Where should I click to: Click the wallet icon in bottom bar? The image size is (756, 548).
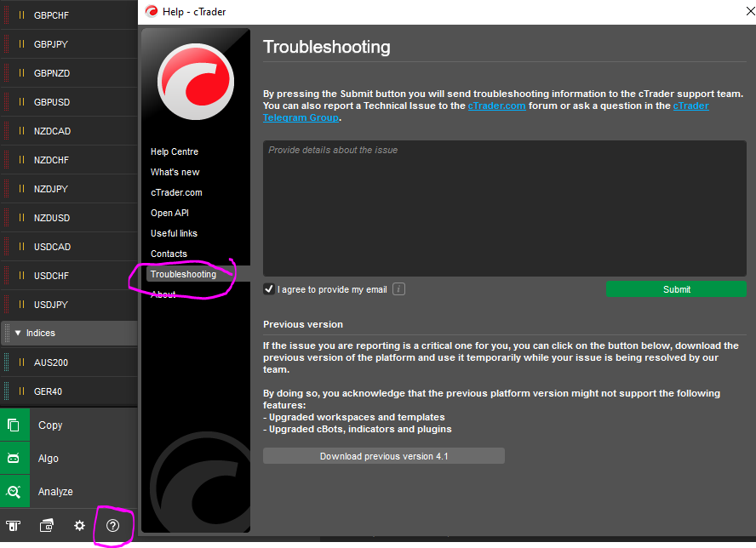[x=47, y=526]
